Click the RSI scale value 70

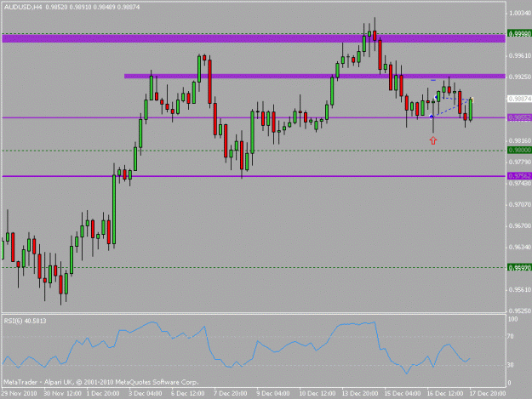[511, 337]
